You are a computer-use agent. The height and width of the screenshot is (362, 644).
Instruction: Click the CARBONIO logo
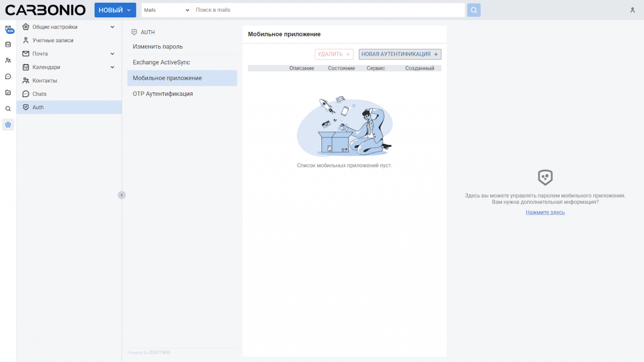45,10
